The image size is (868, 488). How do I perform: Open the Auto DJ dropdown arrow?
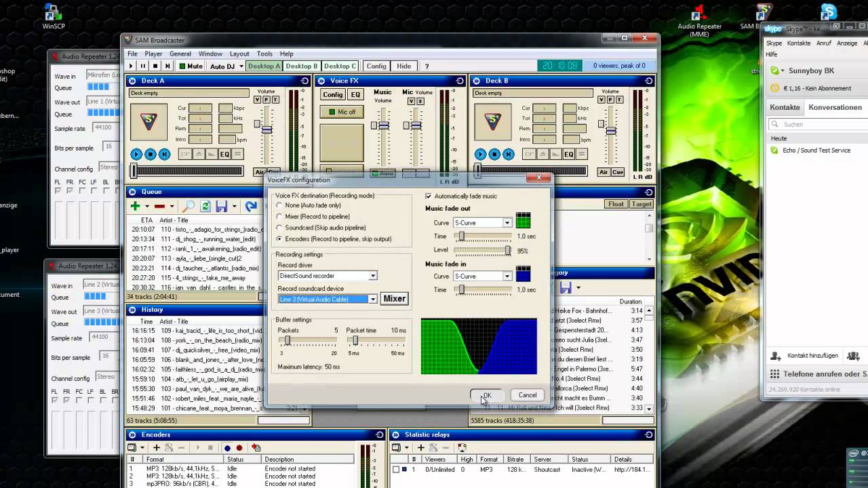(241, 66)
